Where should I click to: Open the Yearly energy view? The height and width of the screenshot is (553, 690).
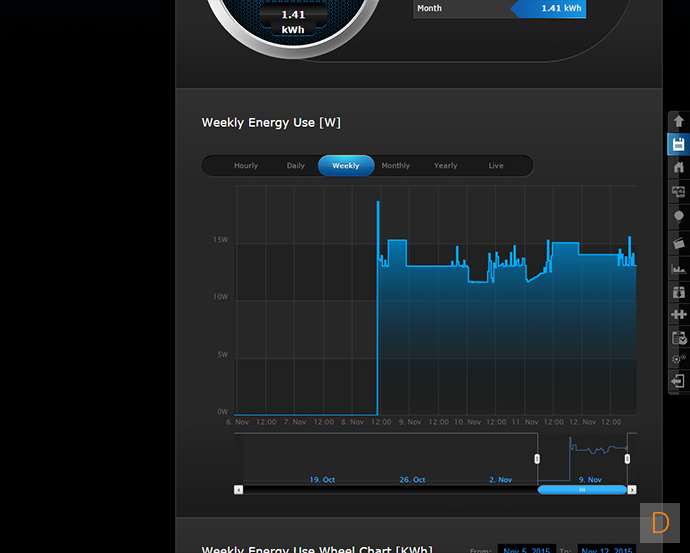click(446, 166)
